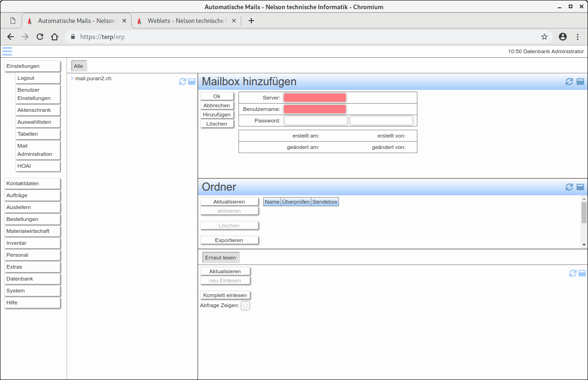Sort folder table by Überprüfen column
The width and height of the screenshot is (588, 380).
(296, 202)
